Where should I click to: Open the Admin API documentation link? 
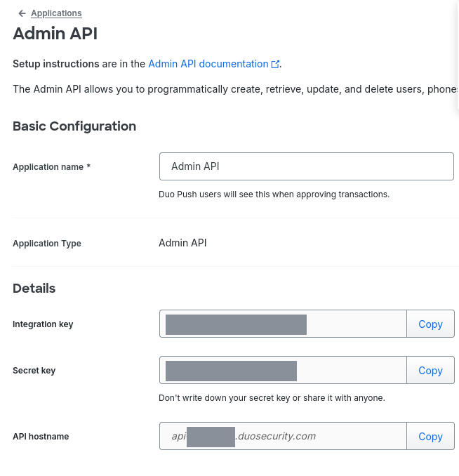pyautogui.click(x=208, y=64)
